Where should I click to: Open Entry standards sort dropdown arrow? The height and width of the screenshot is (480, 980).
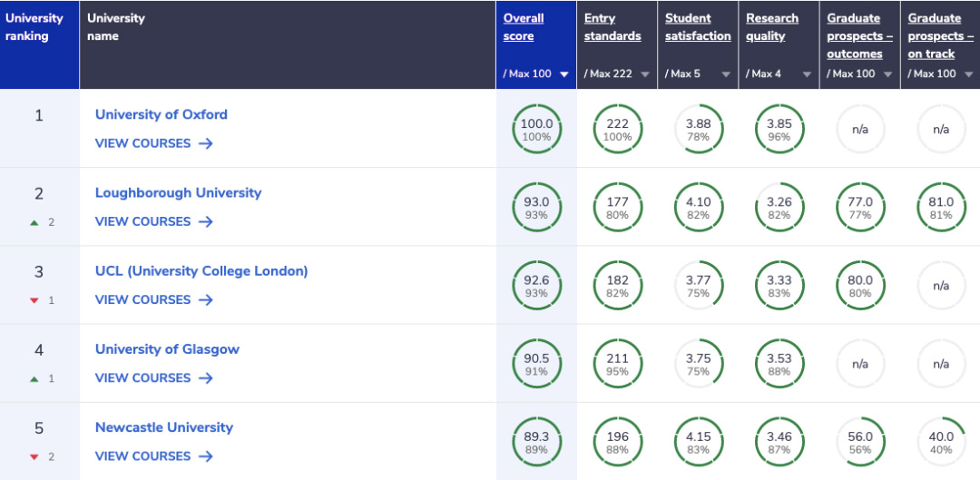click(x=645, y=74)
